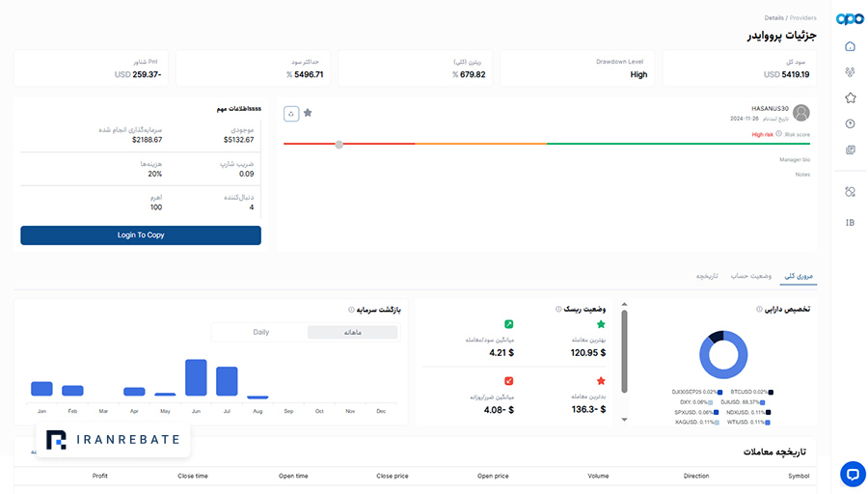The height and width of the screenshot is (494, 868).
Task: Click the IB icon in sidebar
Action: point(850,223)
